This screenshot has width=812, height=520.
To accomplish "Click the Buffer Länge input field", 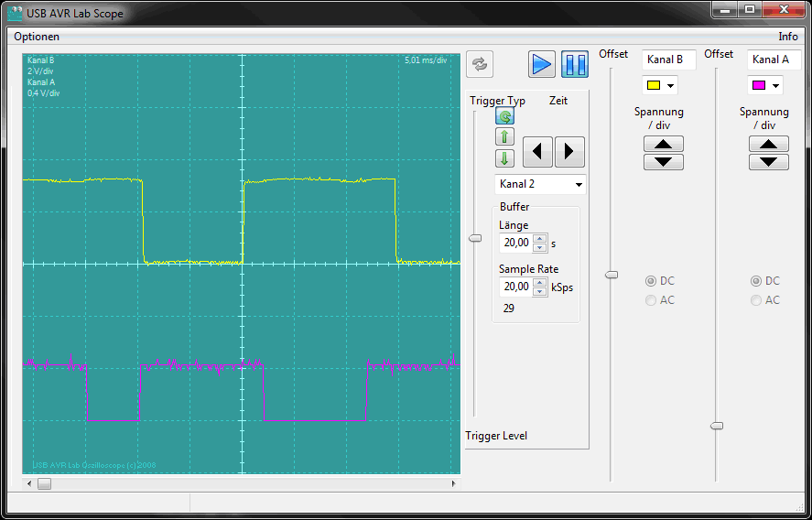I will pos(514,243).
